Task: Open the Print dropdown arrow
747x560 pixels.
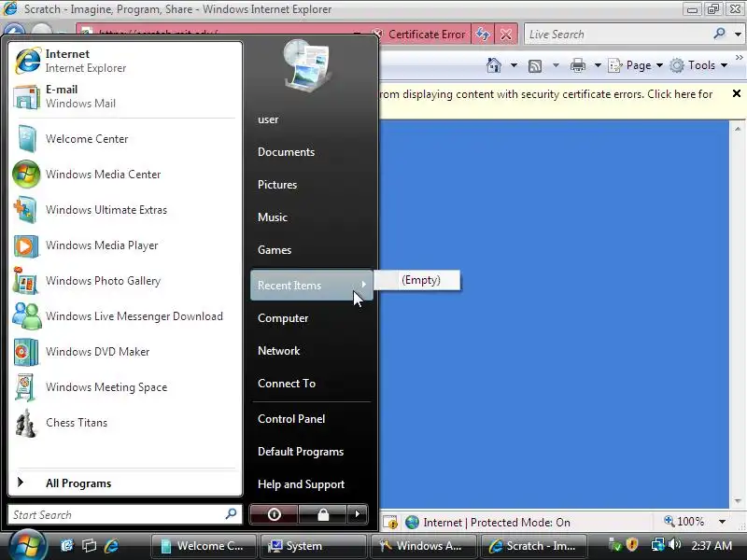Action: click(598, 65)
